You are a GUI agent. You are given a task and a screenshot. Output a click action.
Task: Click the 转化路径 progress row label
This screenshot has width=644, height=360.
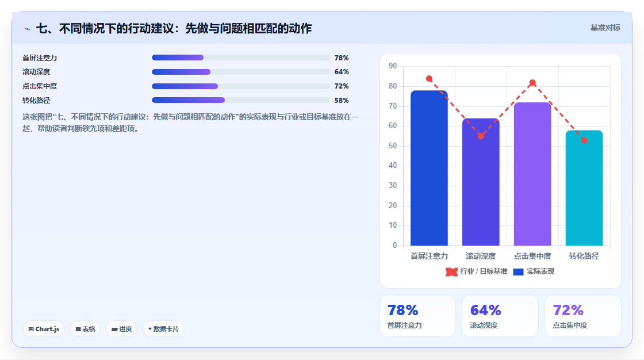36,100
